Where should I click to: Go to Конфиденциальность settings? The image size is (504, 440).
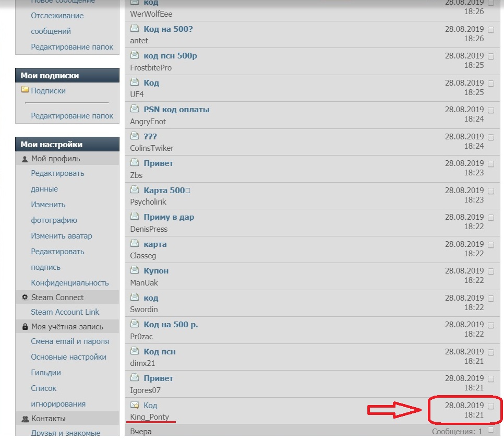click(69, 283)
